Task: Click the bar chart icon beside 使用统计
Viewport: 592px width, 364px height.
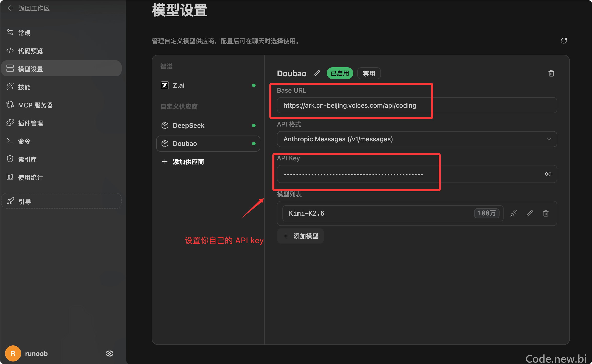Action: (10, 177)
